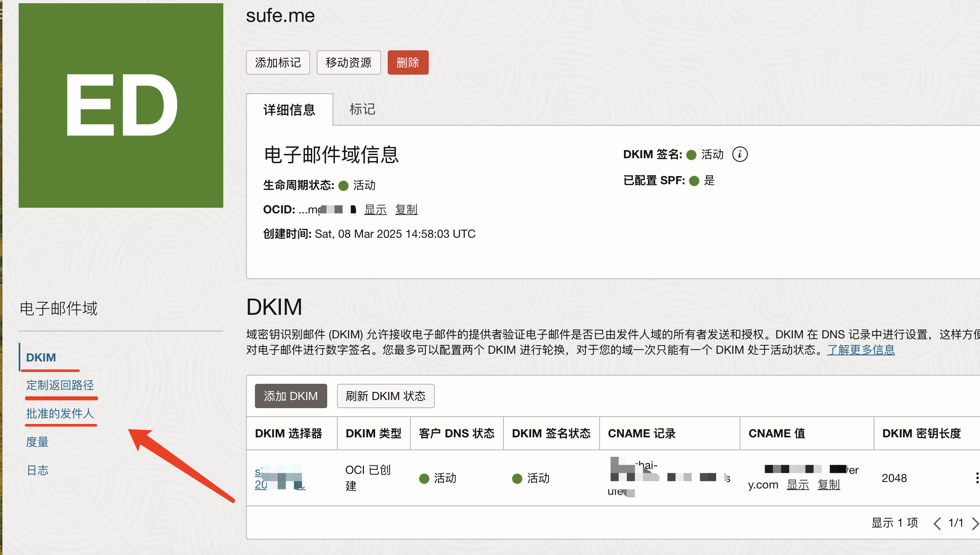Image resolution: width=980 pixels, height=555 pixels.
Task: Click the green ED domain thumbnail
Action: [x=121, y=105]
